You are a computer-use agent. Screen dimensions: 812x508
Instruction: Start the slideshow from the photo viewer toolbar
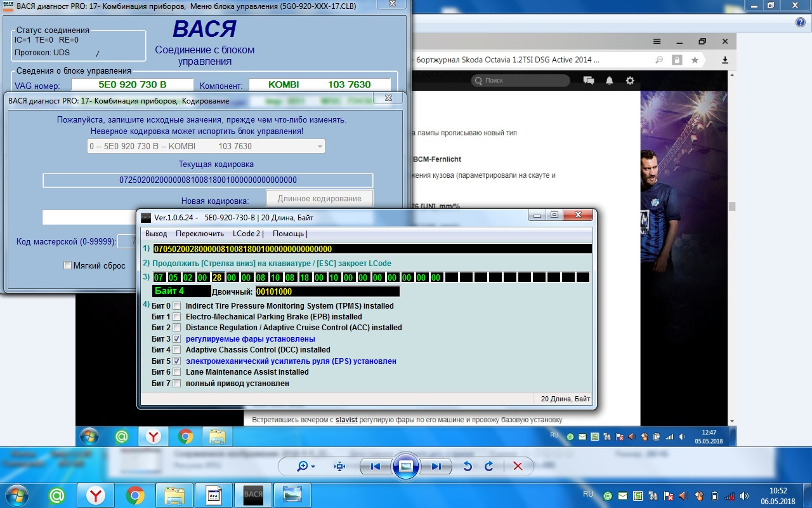click(x=406, y=466)
